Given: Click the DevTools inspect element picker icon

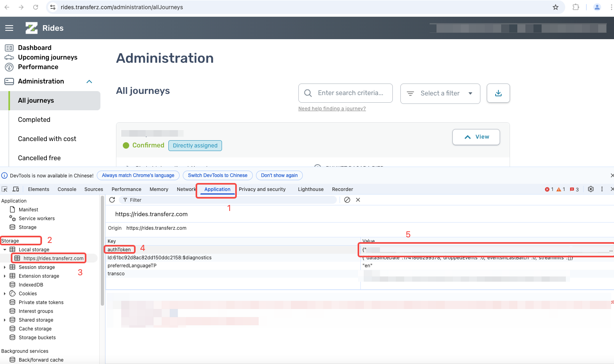Looking at the screenshot, I should [5, 189].
